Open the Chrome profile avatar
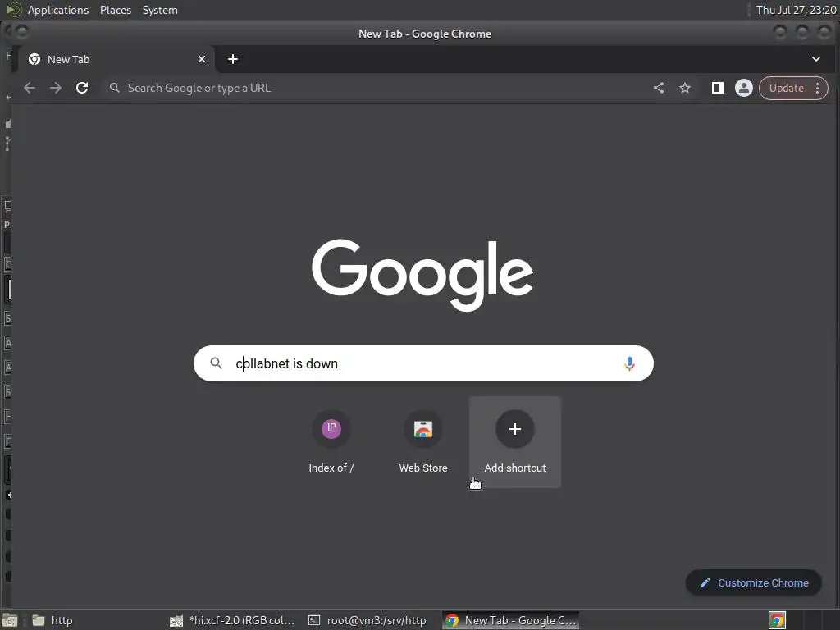The width and height of the screenshot is (840, 630). click(743, 88)
